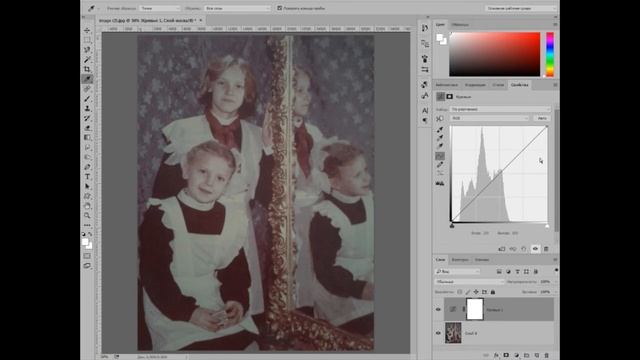
Task: Add layer style via fx icon
Action: [x=496, y=356]
